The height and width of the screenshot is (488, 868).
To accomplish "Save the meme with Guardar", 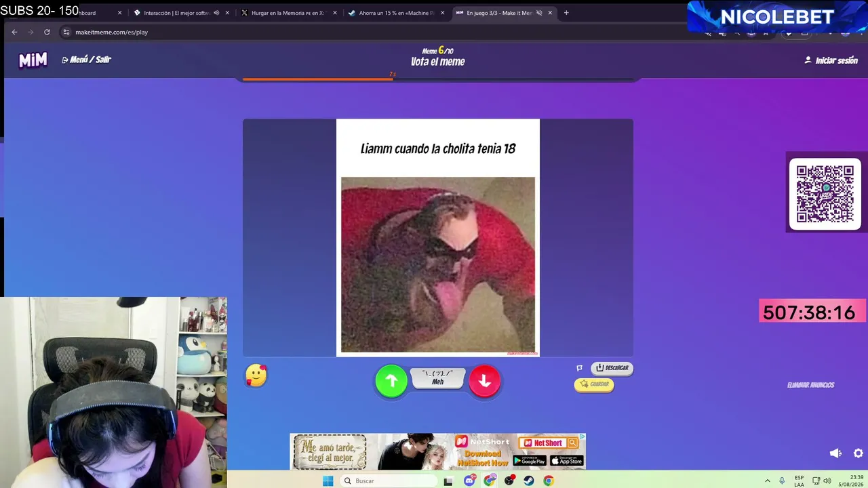I will coord(594,384).
